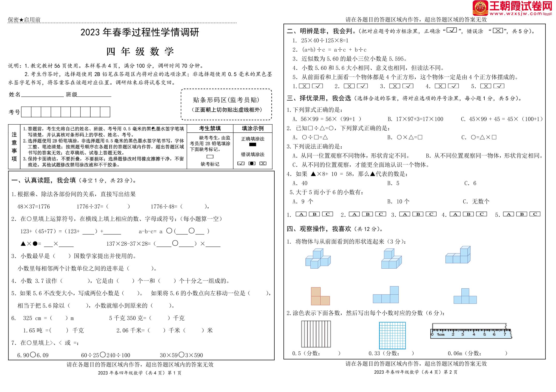
Task: Click the first 3D cube object
Action: 318,259
